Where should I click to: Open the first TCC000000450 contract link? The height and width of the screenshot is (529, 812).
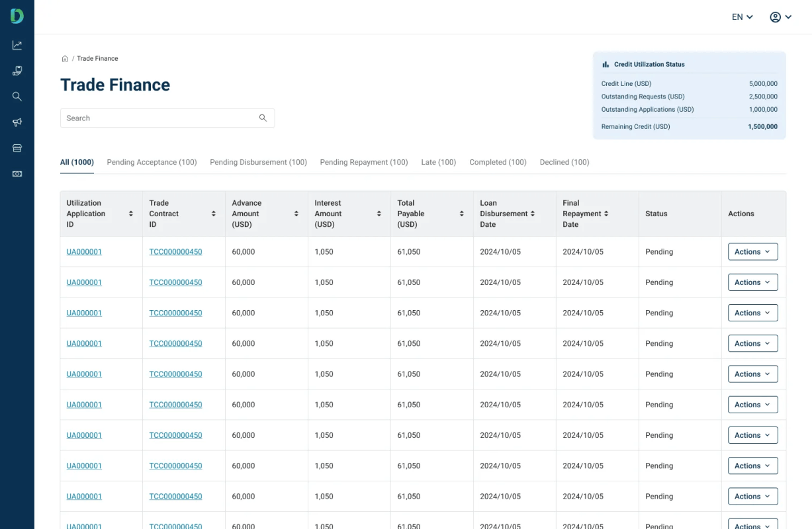coord(175,252)
